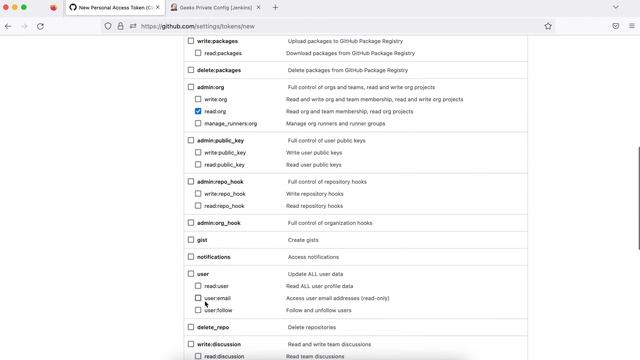This screenshot has height=360, width=640.
Task: Click the 'Delete repositories' description text
Action: (x=311, y=327)
